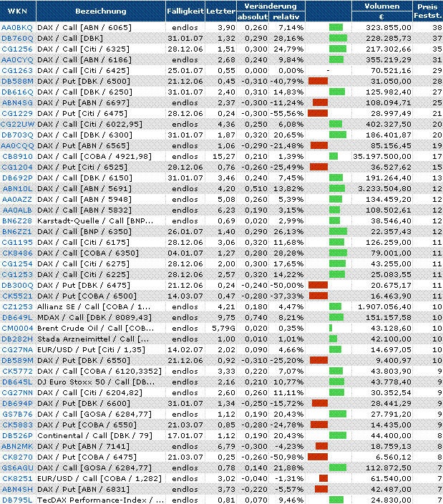Open the CG1204 link
Screen dimensions: 443x504
click(17, 167)
